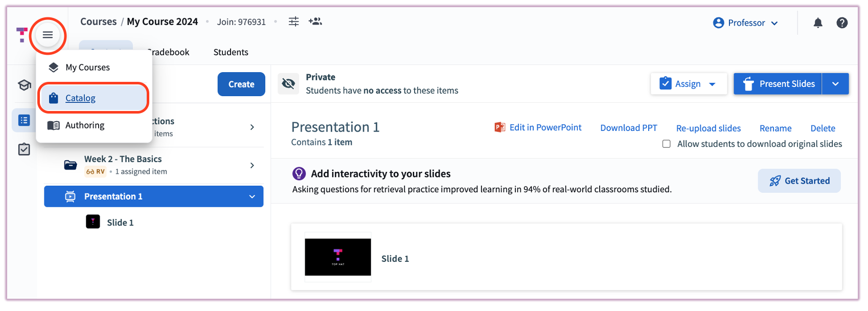The image size is (868, 311).
Task: Click the Get Started button
Action: pyautogui.click(x=799, y=181)
